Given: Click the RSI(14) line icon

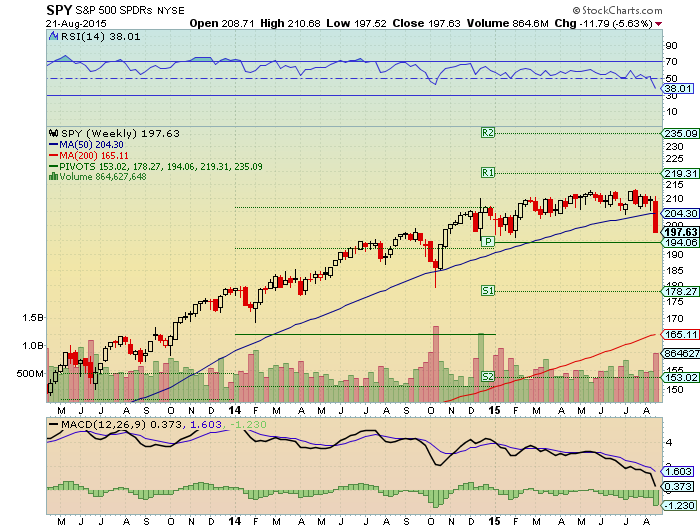Looking at the screenshot, I should point(53,36).
